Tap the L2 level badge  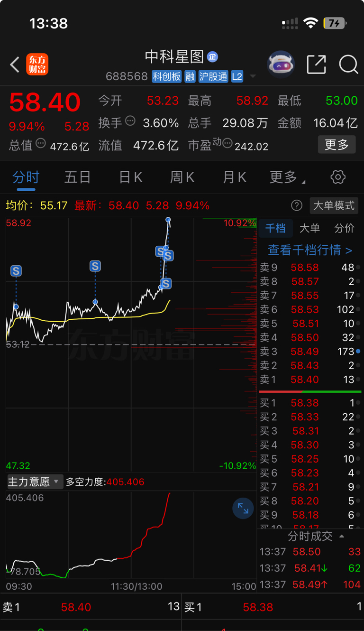pos(237,76)
